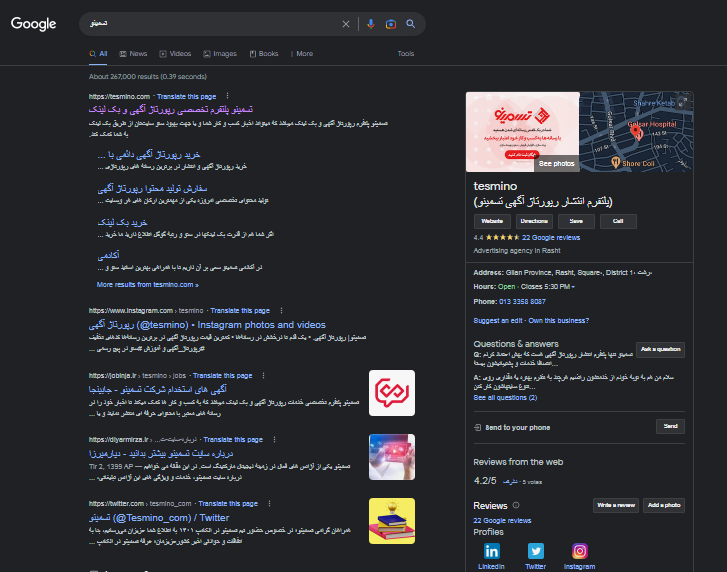
Task: Click the Directions button
Action: point(534,221)
